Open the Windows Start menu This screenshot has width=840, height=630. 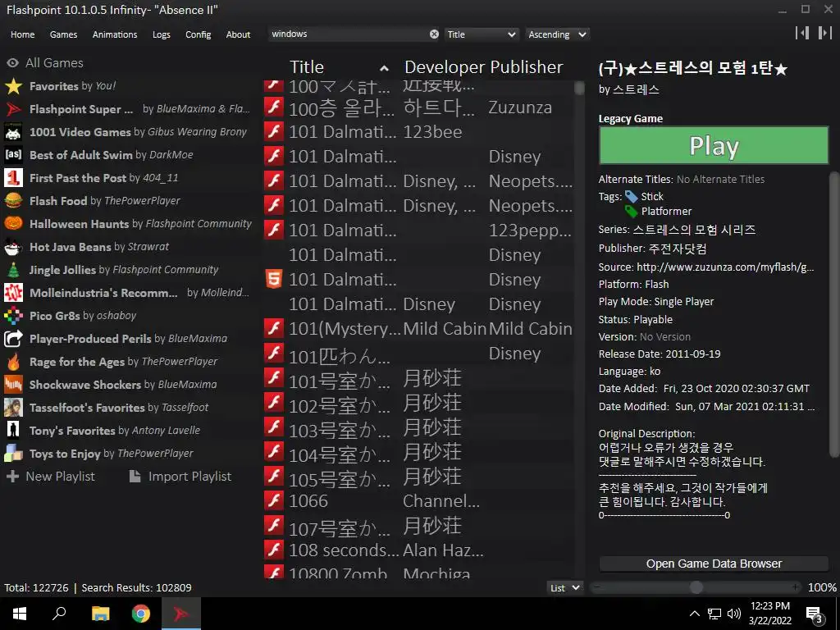click(x=20, y=614)
